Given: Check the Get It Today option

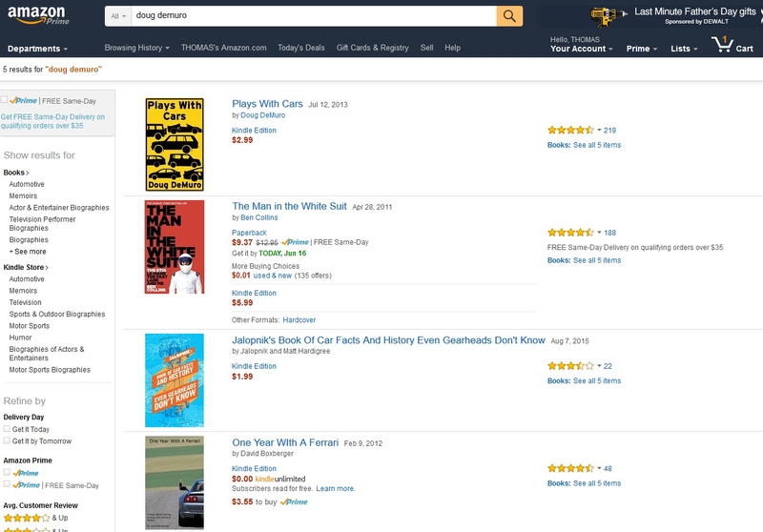Looking at the screenshot, I should tap(7, 429).
